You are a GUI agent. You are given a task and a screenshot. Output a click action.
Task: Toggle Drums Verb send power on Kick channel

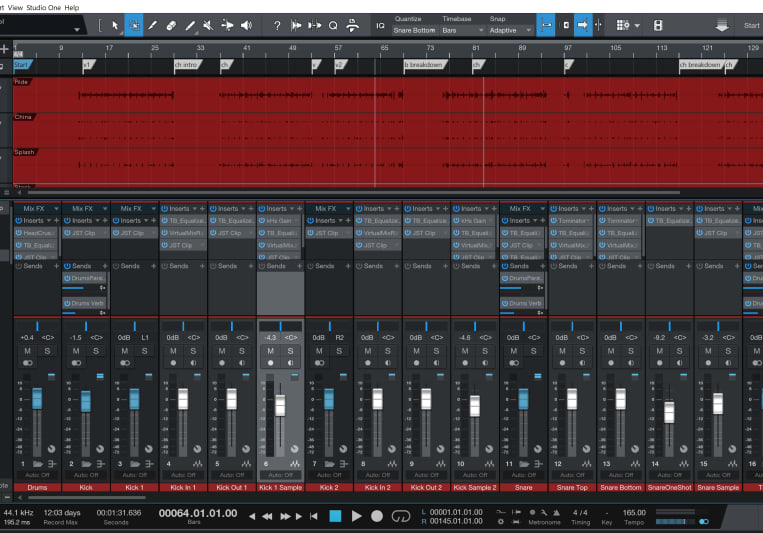[67, 303]
